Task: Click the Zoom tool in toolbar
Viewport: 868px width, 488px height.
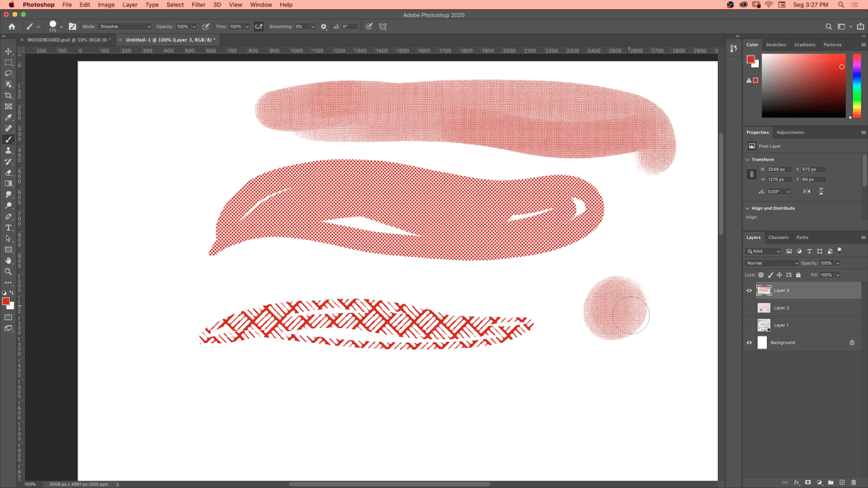Action: point(9,272)
